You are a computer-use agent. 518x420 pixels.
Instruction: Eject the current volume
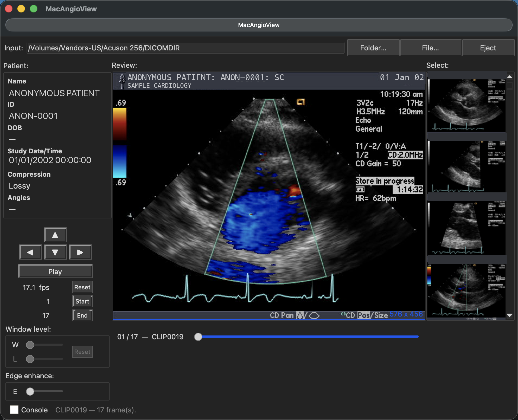(x=488, y=48)
